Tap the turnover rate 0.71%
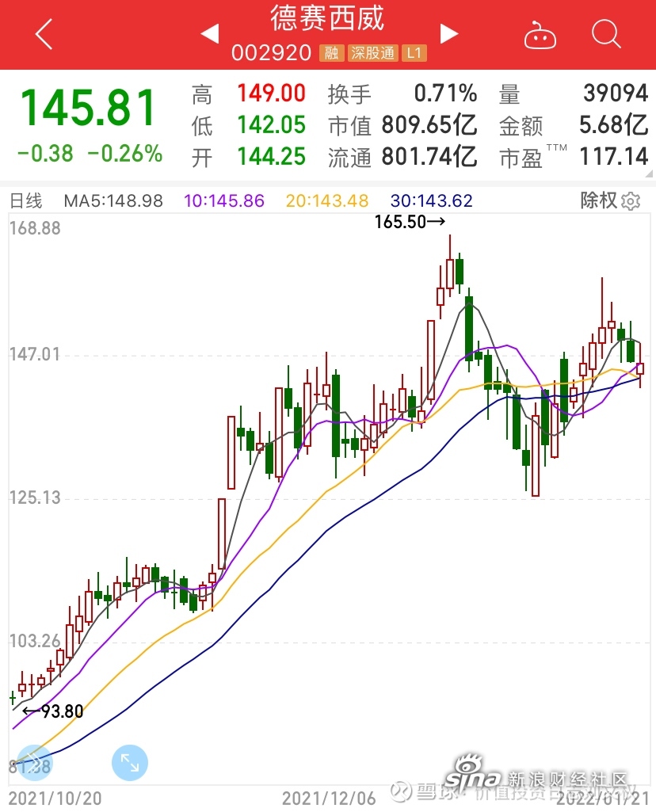Image resolution: width=656 pixels, height=812 pixels. point(445,93)
